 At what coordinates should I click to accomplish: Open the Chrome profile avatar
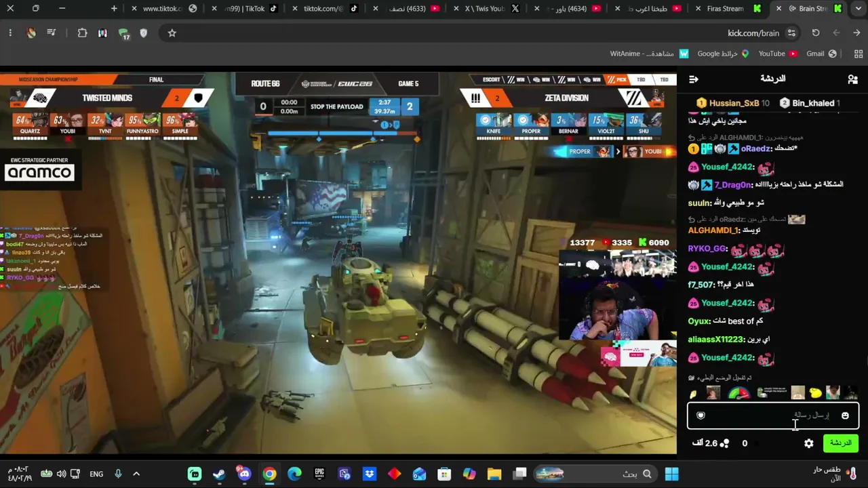coord(31,33)
